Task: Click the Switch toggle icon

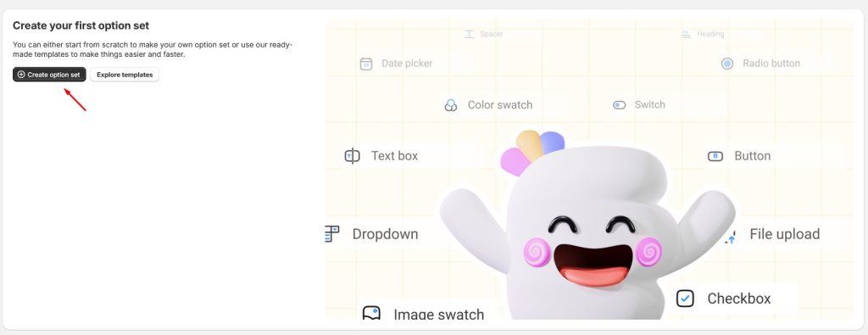Action: point(619,104)
